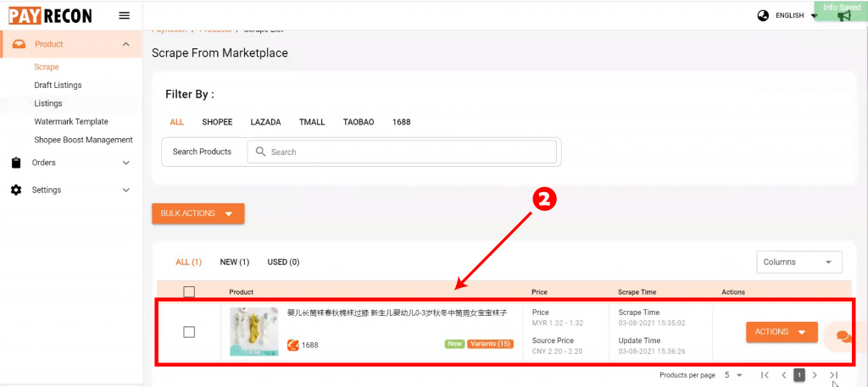The height and width of the screenshot is (387, 868).
Task: Click the Orders clipboard icon
Action: click(16, 163)
